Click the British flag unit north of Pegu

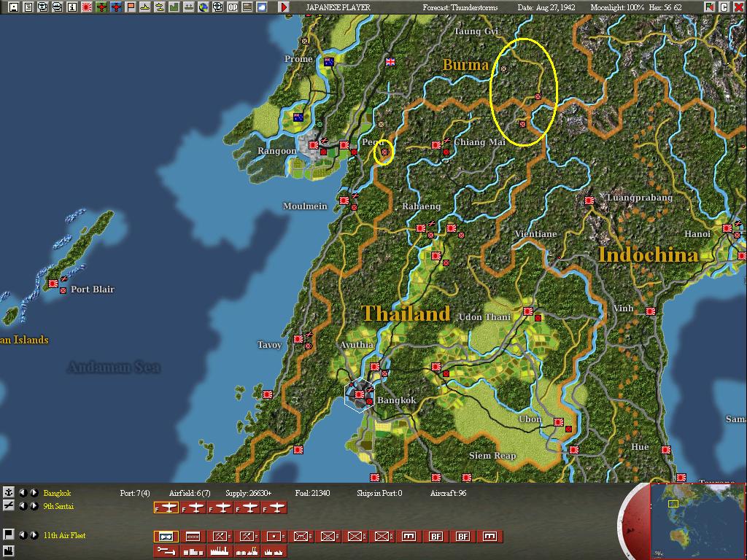[390, 61]
